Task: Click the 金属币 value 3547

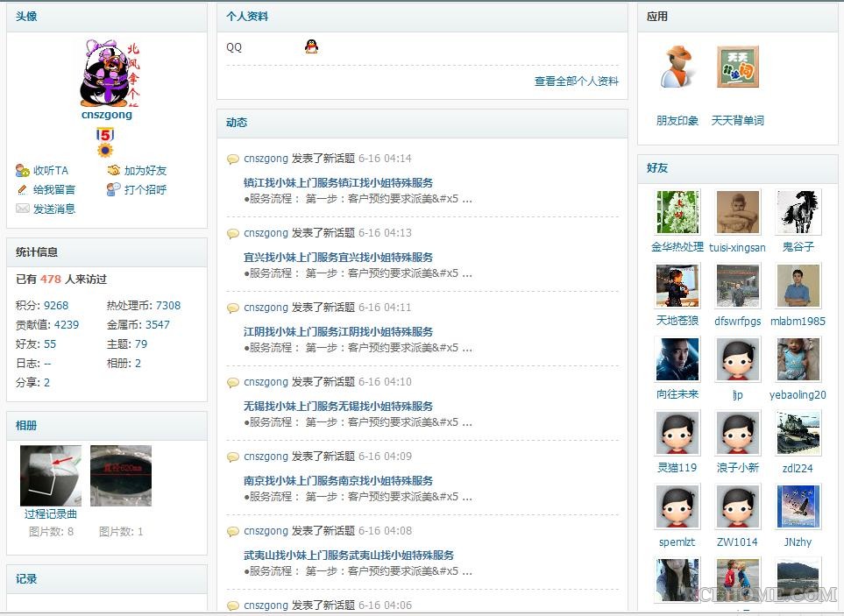Action: coord(157,325)
